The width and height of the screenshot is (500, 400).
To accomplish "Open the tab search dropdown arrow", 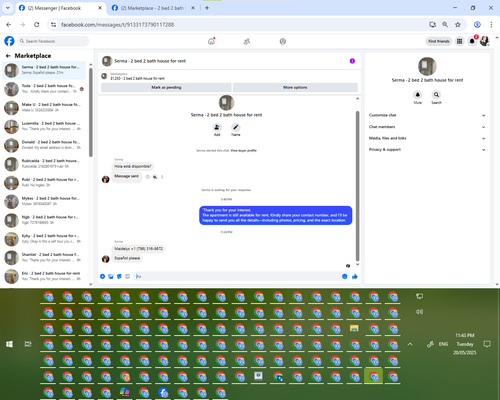I will pos(8,8).
